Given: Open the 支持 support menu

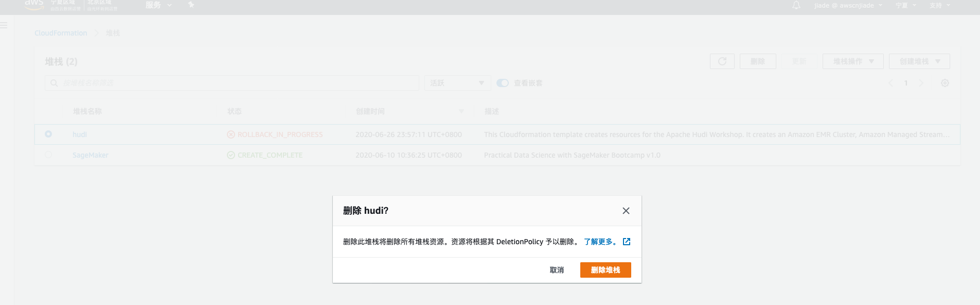Looking at the screenshot, I should (x=939, y=6).
